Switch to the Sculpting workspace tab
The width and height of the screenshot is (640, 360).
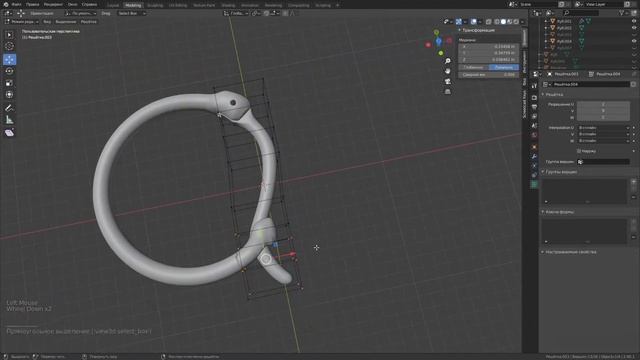click(x=155, y=5)
